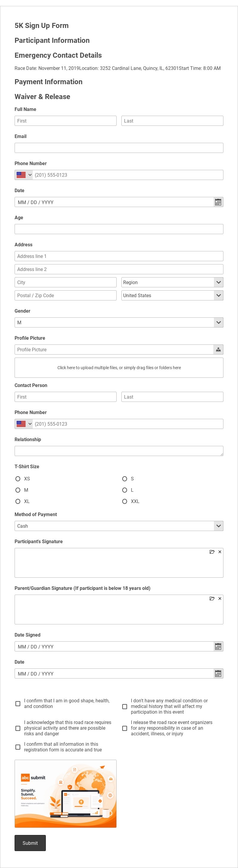Click participant phone number input (201) 555-0123
This screenshot has height=868, width=238.
point(128,175)
